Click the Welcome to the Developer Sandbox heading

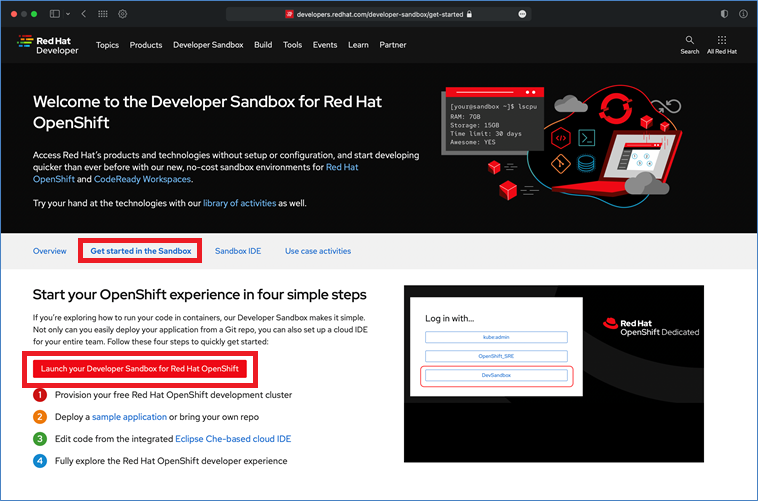(x=207, y=112)
